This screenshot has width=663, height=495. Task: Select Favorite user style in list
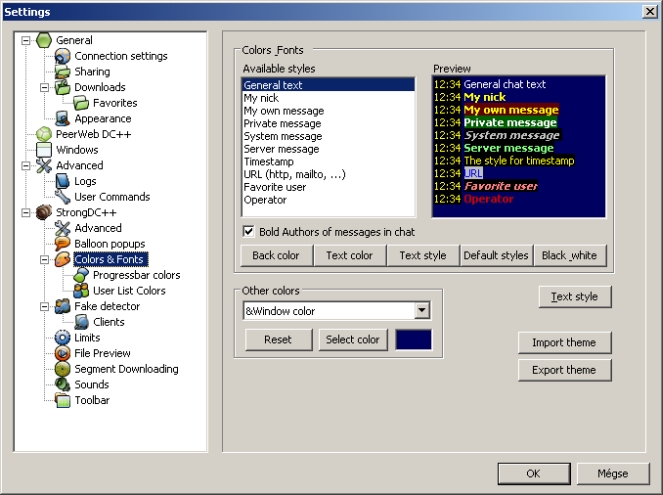(276, 187)
